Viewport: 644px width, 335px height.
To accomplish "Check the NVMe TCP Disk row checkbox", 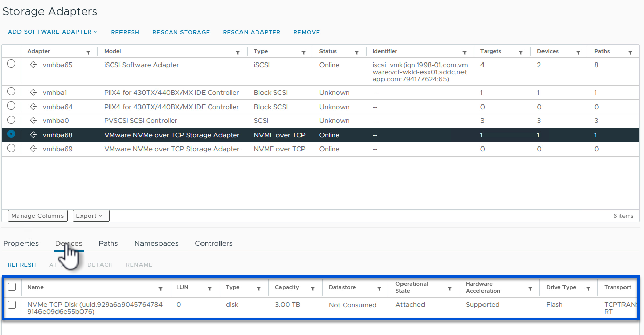I will [x=12, y=305].
